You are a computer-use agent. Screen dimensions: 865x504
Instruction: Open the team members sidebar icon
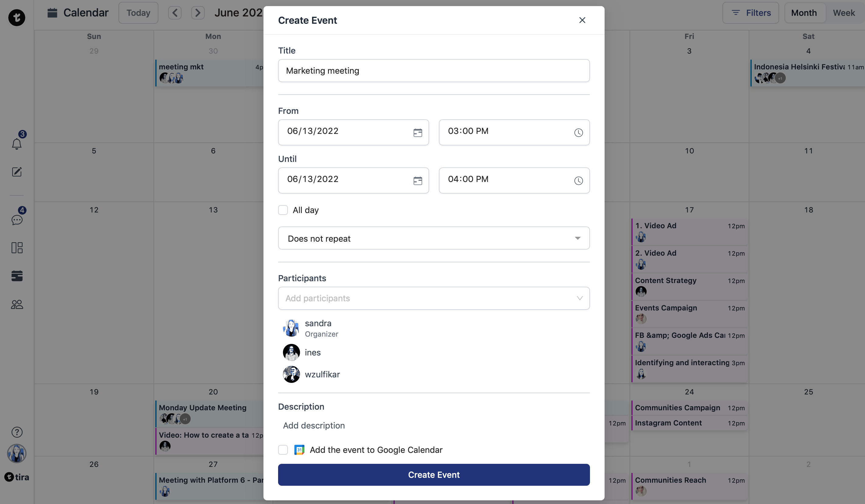pyautogui.click(x=17, y=304)
